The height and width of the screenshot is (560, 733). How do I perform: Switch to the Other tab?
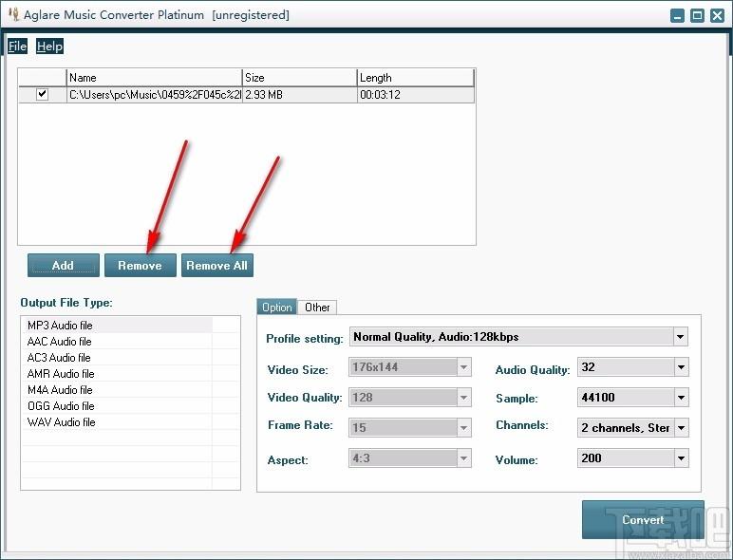[x=317, y=308]
